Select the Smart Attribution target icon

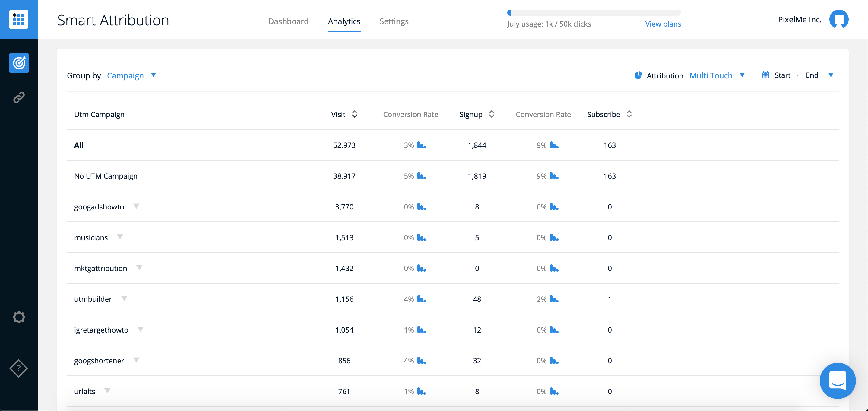[x=19, y=63]
